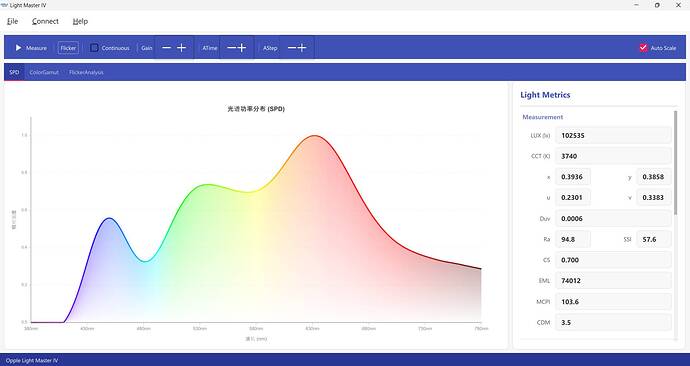Click the Measure play icon

[18, 48]
